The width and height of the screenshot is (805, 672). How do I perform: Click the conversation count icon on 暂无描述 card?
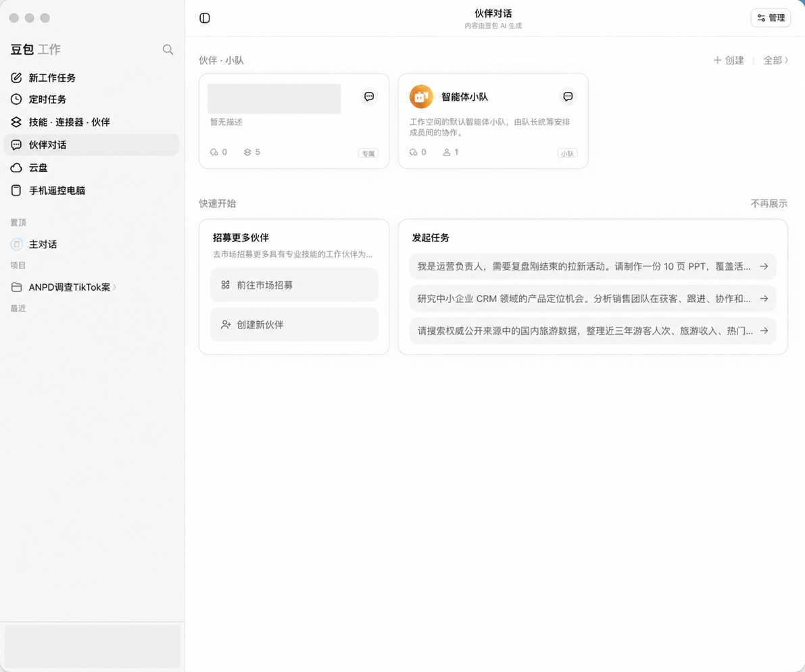(x=214, y=152)
